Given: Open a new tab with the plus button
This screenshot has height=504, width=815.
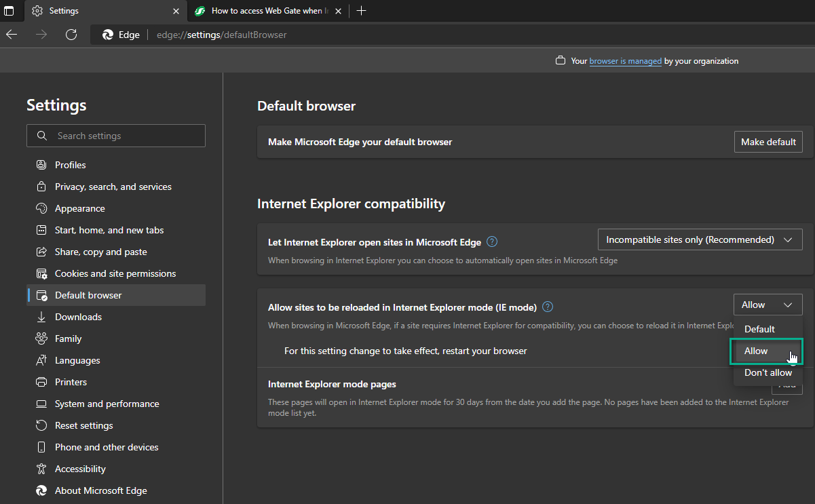Looking at the screenshot, I should pyautogui.click(x=361, y=11).
